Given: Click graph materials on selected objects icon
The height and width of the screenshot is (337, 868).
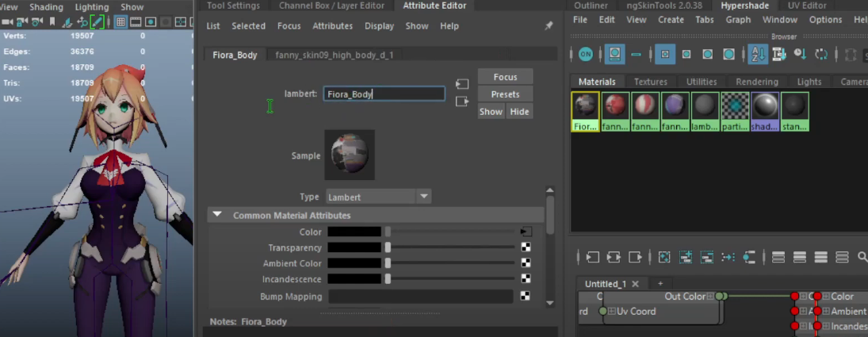Looking at the screenshot, I should (748, 258).
